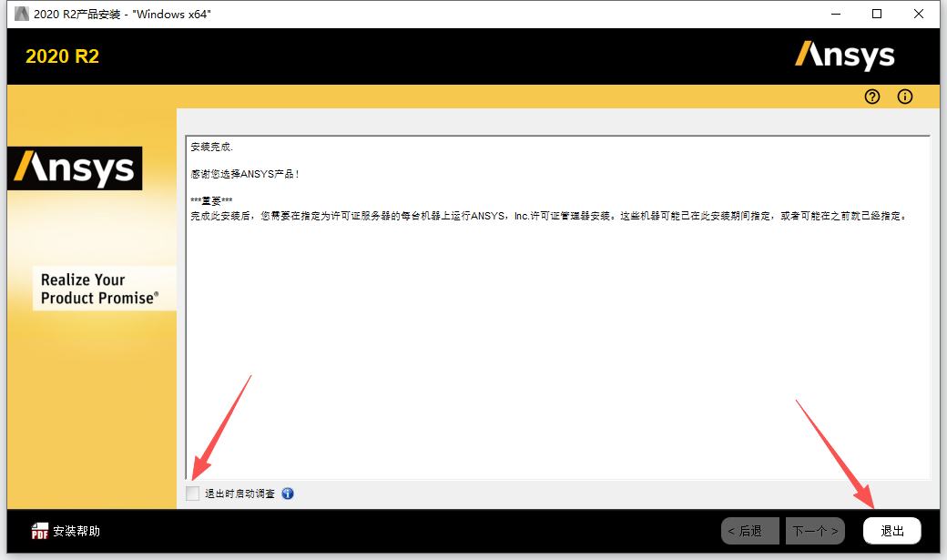Click the Ansys logo in the left sidebar
Viewport: 947px width, 560px height.
coord(75,168)
